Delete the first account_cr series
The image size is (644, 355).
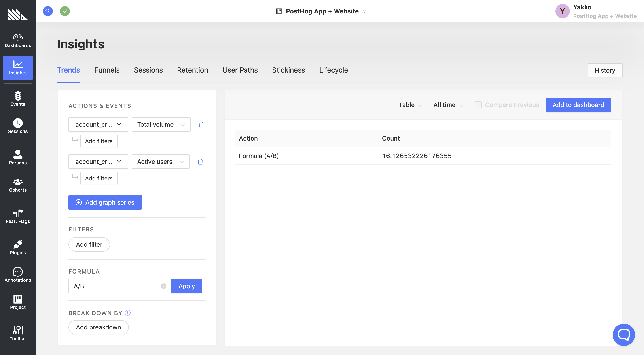coord(201,125)
